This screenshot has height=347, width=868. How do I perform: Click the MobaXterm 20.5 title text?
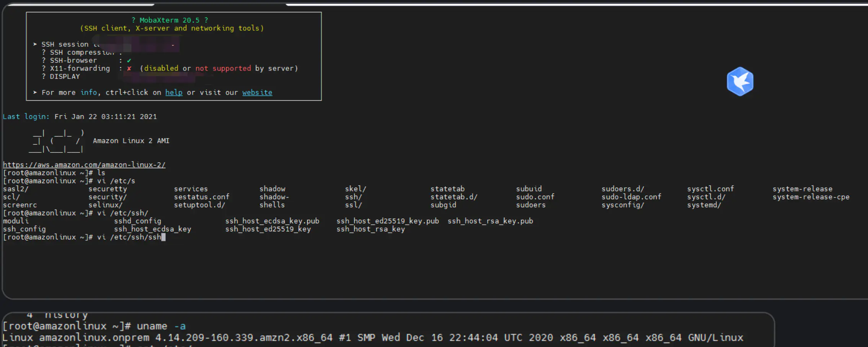170,20
